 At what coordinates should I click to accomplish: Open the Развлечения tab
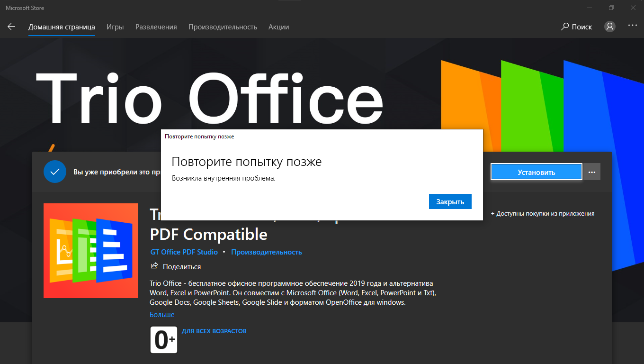(156, 27)
